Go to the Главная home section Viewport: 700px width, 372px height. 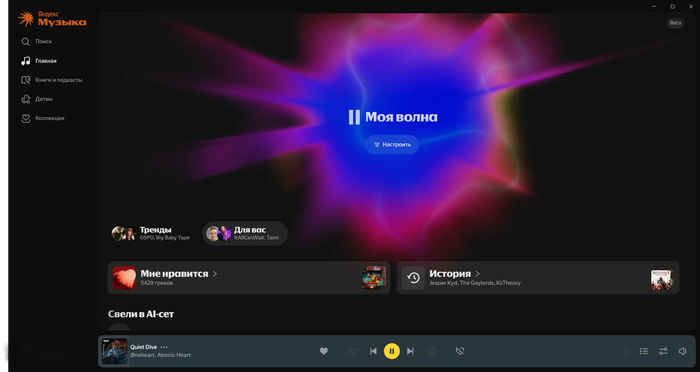(x=39, y=61)
